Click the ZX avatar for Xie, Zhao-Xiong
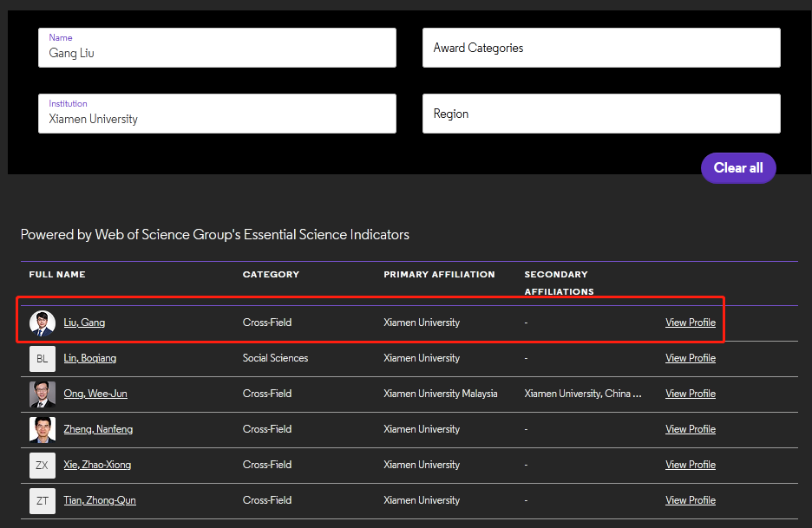Image resolution: width=812 pixels, height=528 pixels. coord(43,466)
